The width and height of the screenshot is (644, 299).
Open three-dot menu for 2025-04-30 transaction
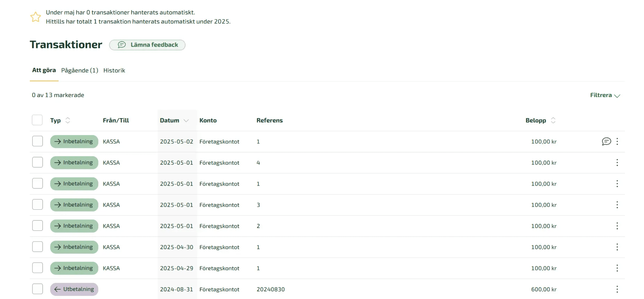[x=617, y=247]
